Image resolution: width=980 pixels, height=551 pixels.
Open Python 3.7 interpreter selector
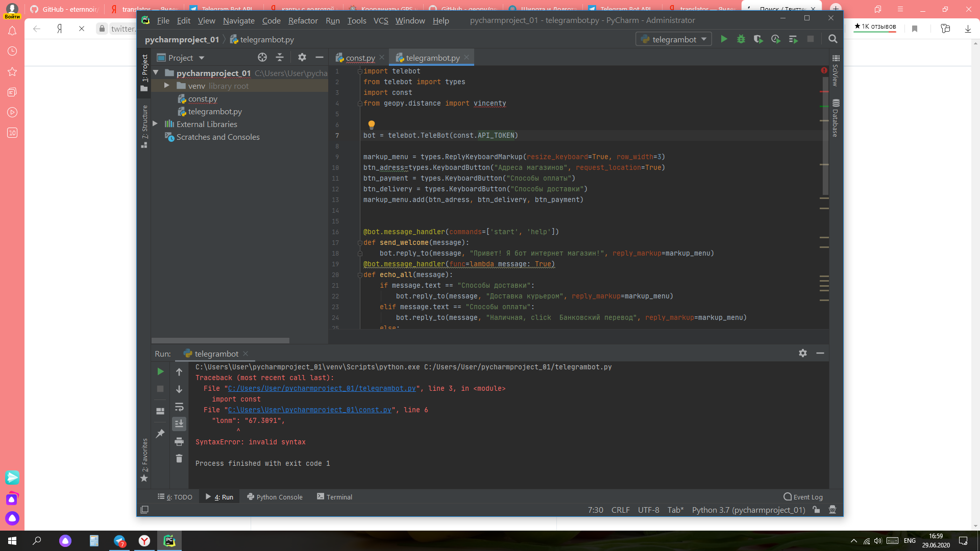748,510
